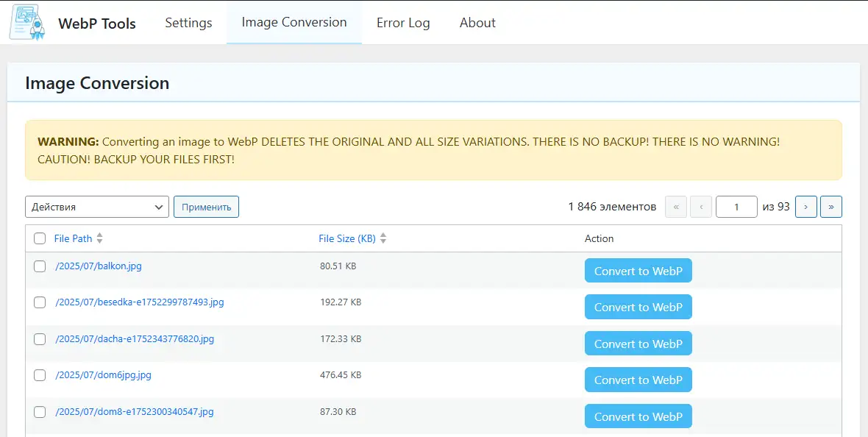Toggle the select-all checkbox in header
The height and width of the screenshot is (437, 868).
tap(40, 238)
